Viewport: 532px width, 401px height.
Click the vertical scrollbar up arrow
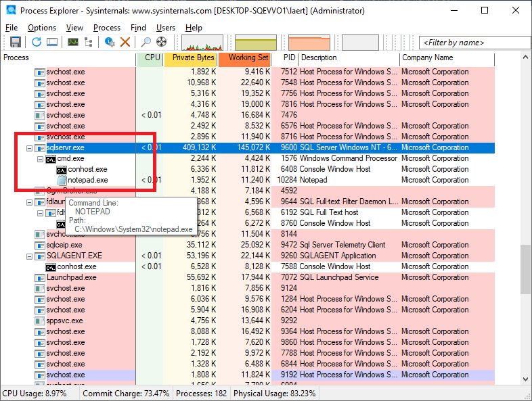pos(525,57)
